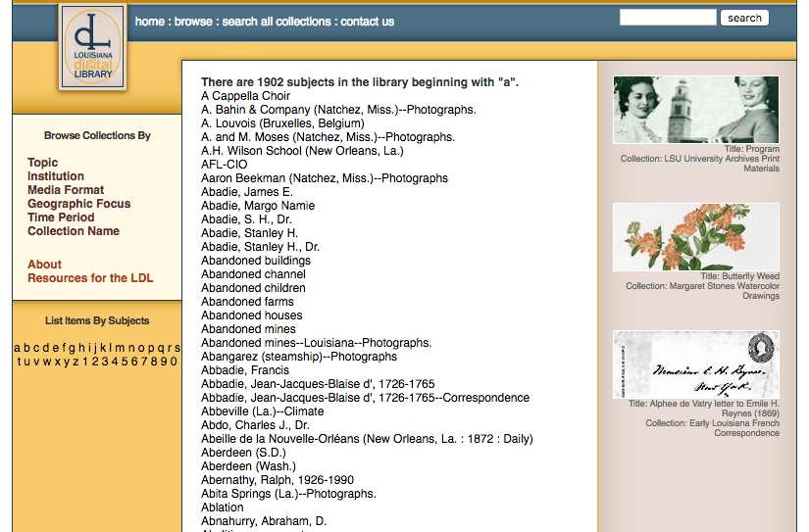Open the About link

[x=44, y=265]
